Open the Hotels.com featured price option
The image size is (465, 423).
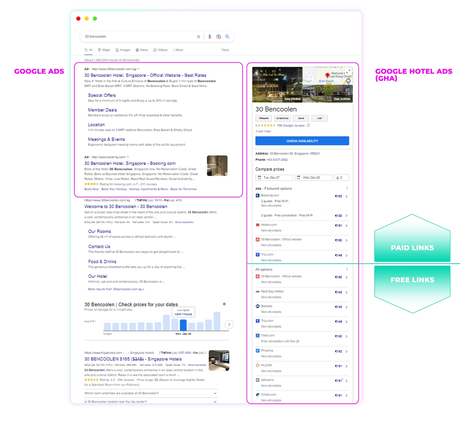click(x=302, y=228)
